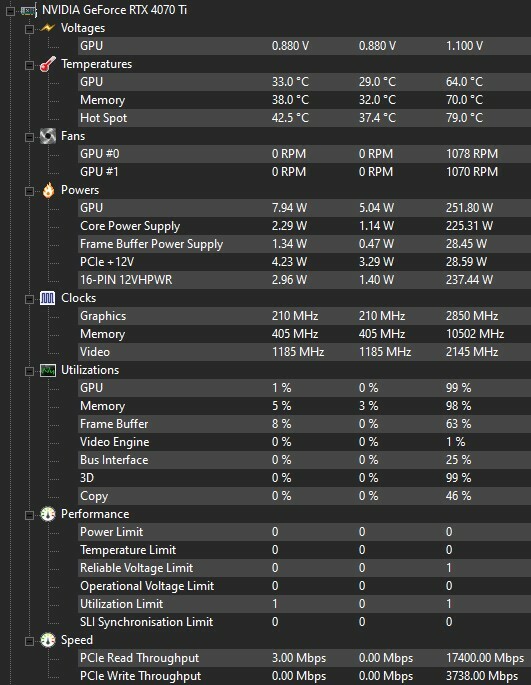Screen dimensions: 531x685
Task: Collapse the Powers group
Action: tap(29, 191)
